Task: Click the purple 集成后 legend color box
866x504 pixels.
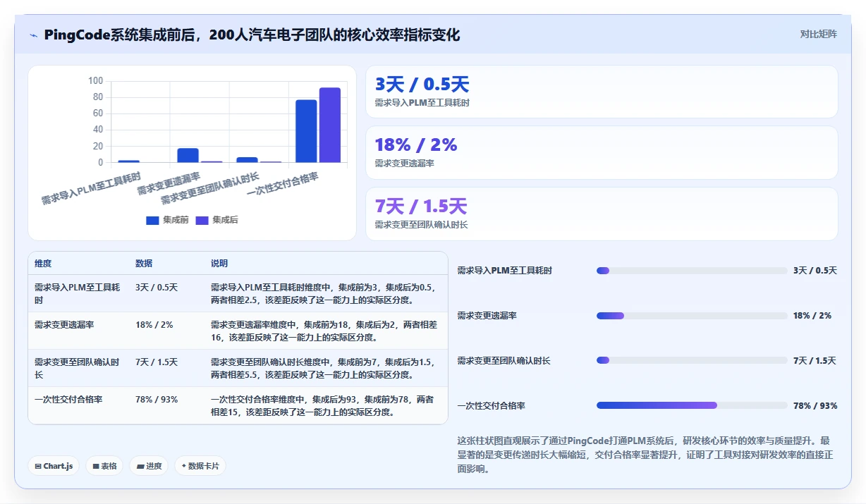Action: (x=202, y=221)
